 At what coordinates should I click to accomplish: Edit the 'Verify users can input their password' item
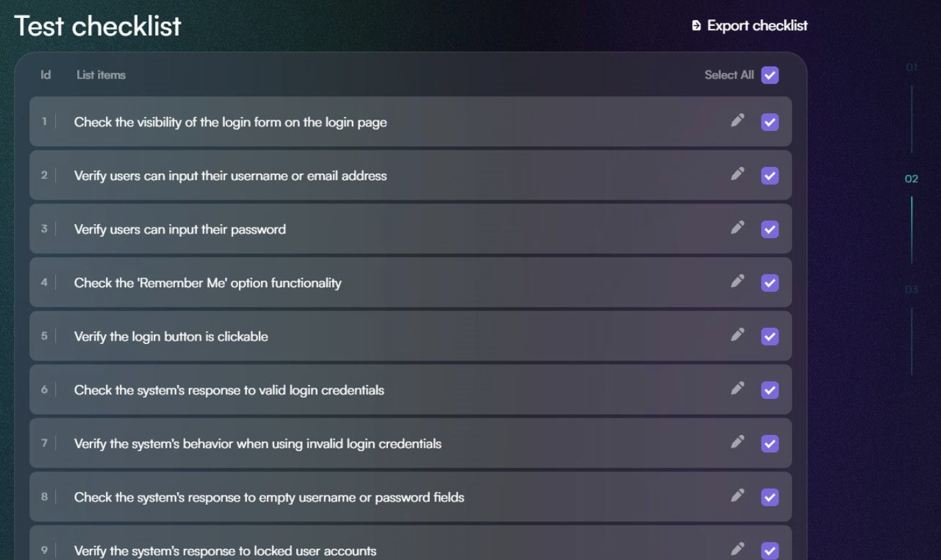[737, 227]
